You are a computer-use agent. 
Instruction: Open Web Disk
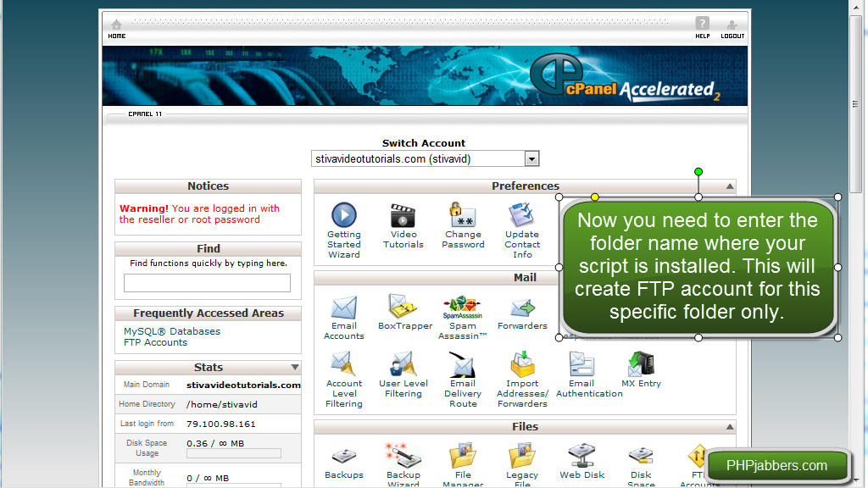click(581, 462)
